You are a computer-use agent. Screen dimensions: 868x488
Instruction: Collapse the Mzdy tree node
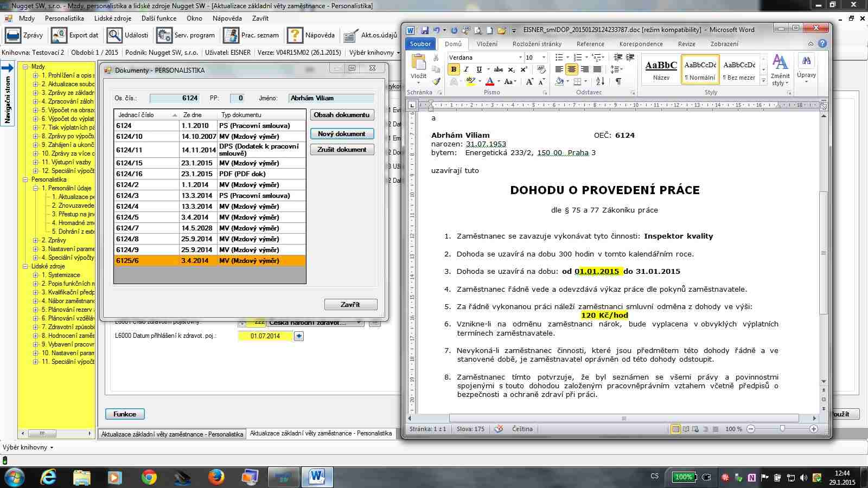(25, 67)
